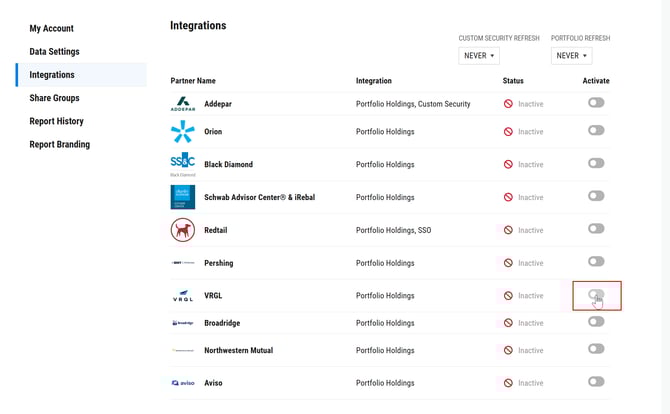670x414 pixels.
Task: Activate the Redtail integration switch
Action: (x=596, y=229)
